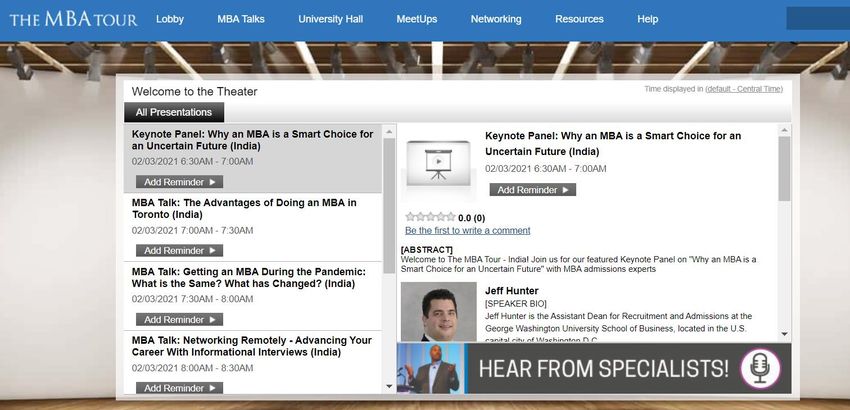Open the Networking section
This screenshot has height=410, width=850.
[x=496, y=19]
